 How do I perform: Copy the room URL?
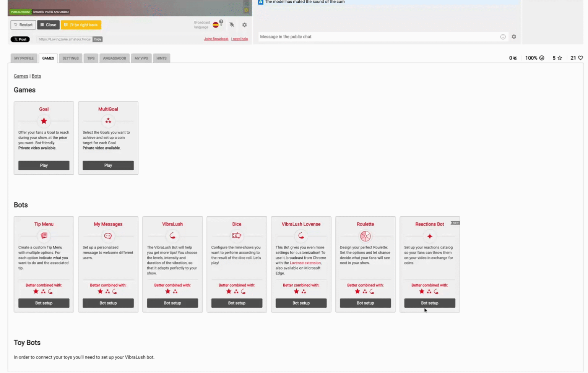[97, 39]
